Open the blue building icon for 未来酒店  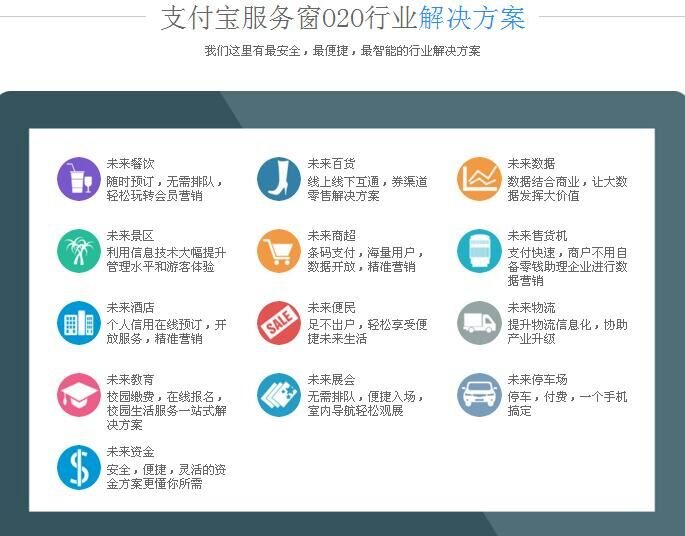coord(79,323)
